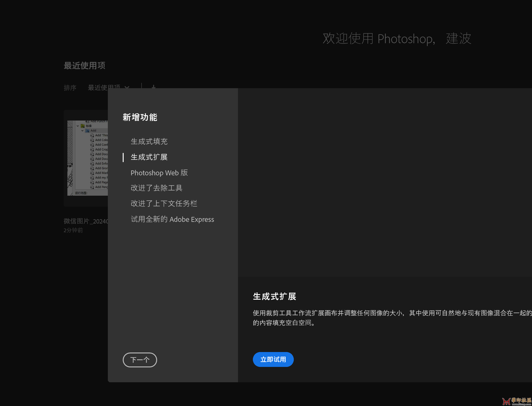The image size is (532, 406).
Task: Open the recent file thumbnail behind the dialog
Action: pos(86,158)
